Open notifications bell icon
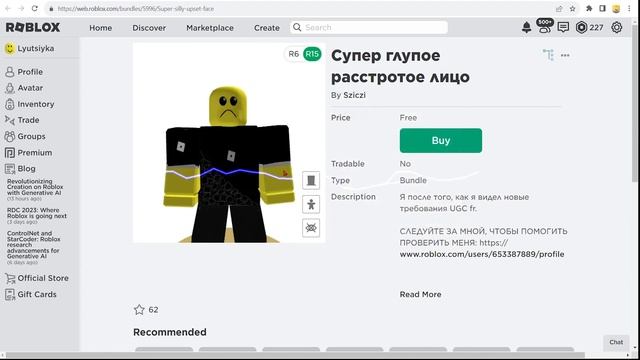This screenshot has width=640, height=360. point(527,27)
